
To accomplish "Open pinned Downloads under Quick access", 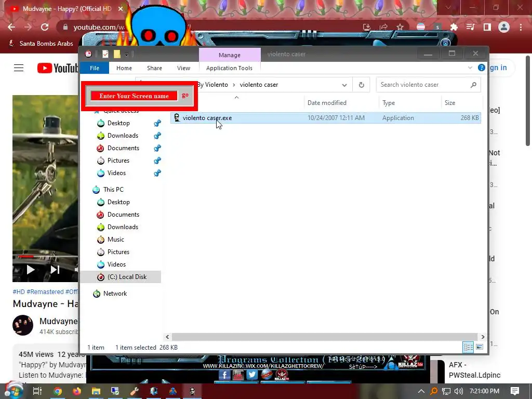I will [123, 136].
